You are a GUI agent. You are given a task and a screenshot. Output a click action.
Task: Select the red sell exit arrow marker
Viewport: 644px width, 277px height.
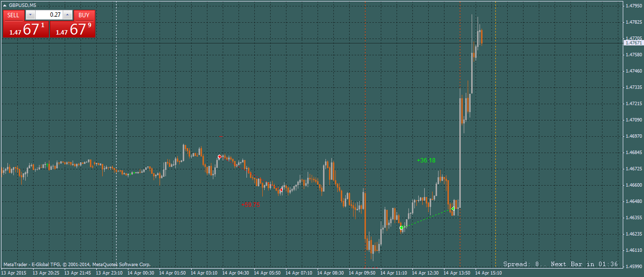(281, 190)
